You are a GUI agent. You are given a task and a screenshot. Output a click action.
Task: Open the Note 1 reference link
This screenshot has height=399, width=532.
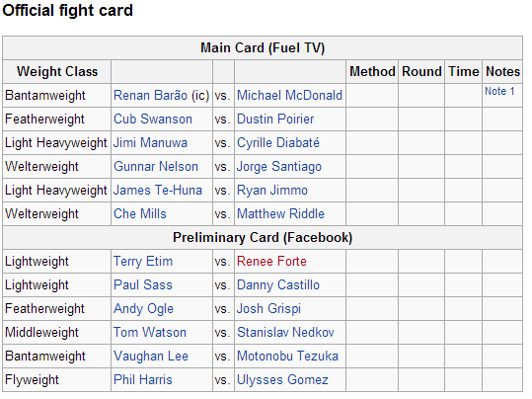(x=499, y=91)
